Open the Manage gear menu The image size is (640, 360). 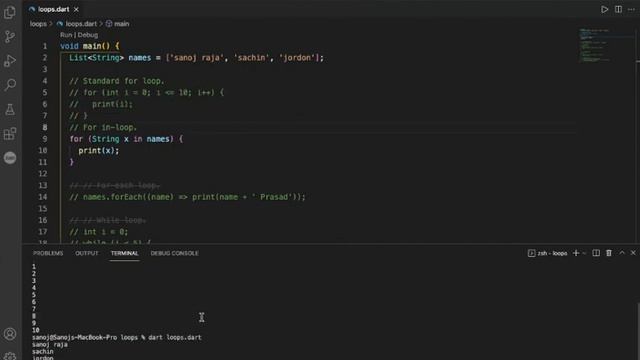point(10,356)
